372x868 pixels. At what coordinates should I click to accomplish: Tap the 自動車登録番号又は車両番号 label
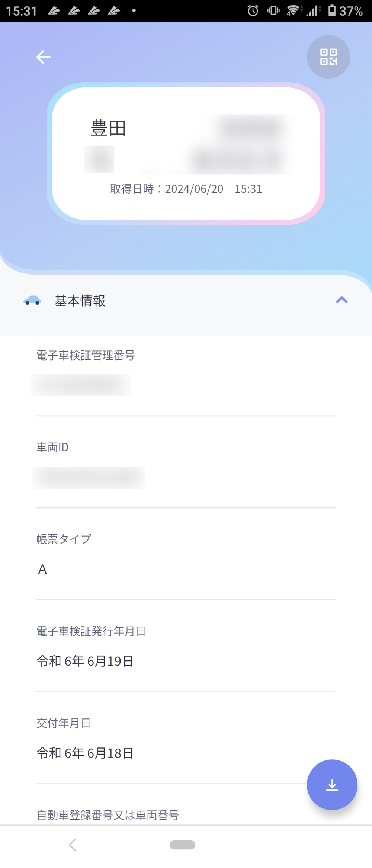click(108, 815)
